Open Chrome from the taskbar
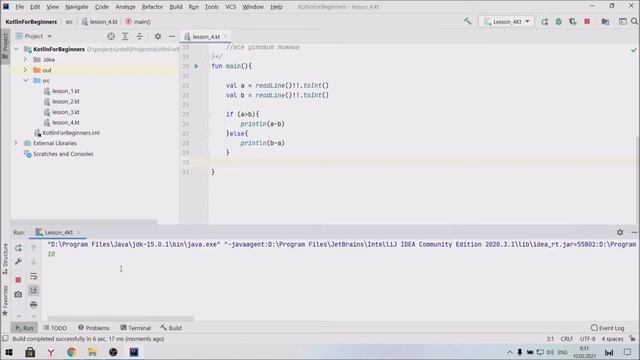The width and height of the screenshot is (640, 360). [71, 352]
